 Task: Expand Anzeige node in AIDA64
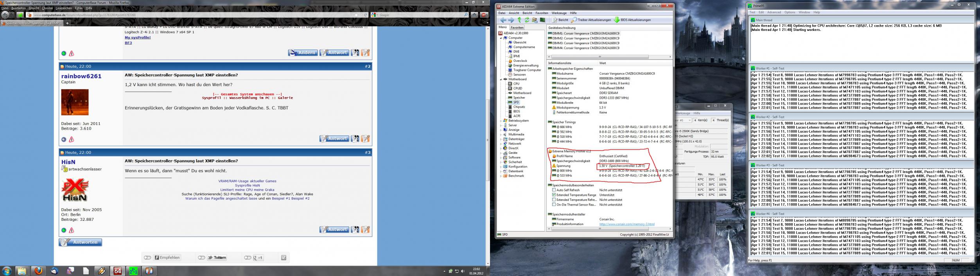coord(501,130)
